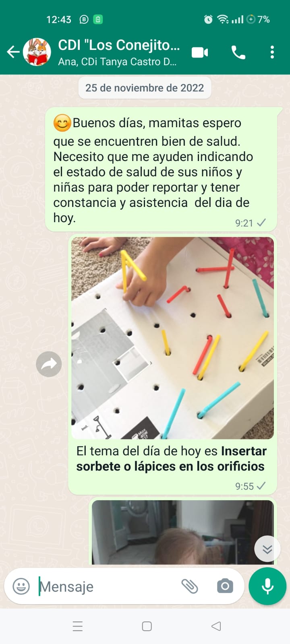Open CDI "Los Conejito..." group info title
The width and height of the screenshot is (290, 644).
pyautogui.click(x=119, y=45)
